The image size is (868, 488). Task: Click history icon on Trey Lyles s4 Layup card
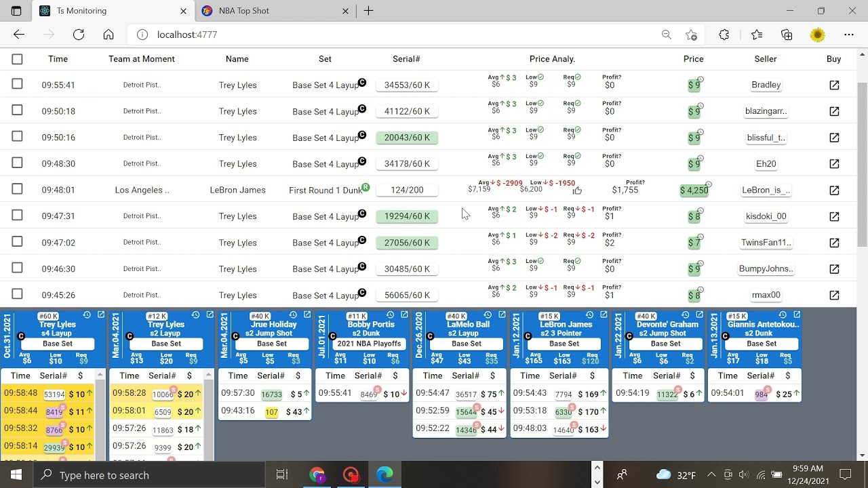87,315
